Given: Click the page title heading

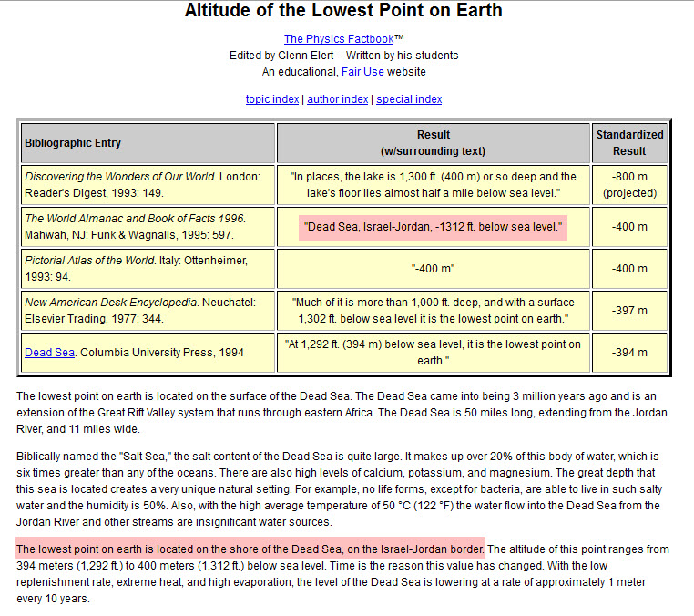Looking at the screenshot, I should [343, 11].
